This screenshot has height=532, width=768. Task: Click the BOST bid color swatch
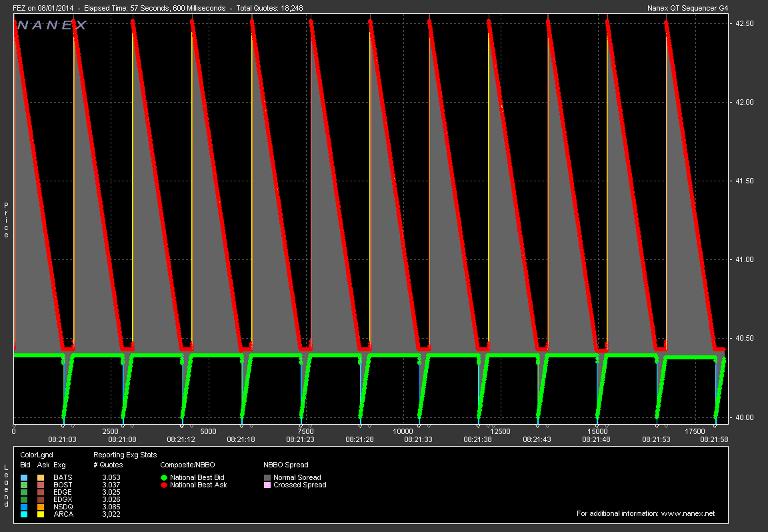click(x=24, y=485)
